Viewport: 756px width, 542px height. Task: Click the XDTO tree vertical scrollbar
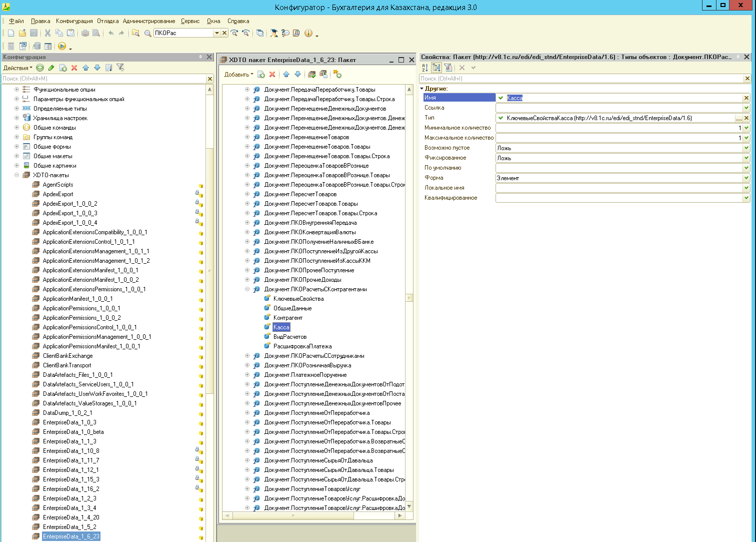[409, 298]
